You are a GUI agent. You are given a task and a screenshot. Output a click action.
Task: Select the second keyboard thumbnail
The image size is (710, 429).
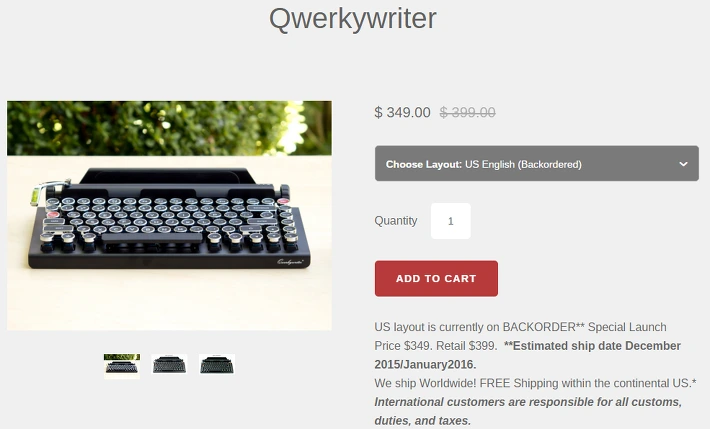click(x=169, y=365)
